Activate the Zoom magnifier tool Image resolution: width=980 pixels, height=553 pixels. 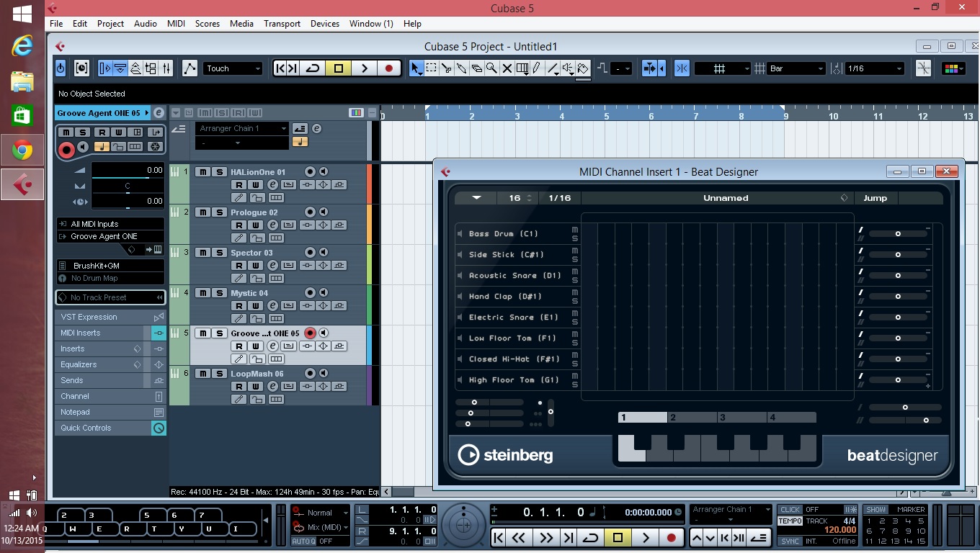point(491,68)
